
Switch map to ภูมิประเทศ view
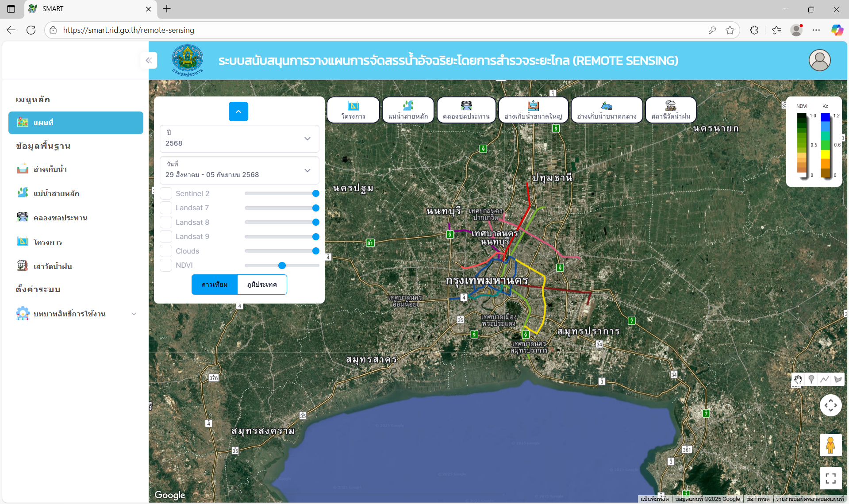pyautogui.click(x=262, y=285)
